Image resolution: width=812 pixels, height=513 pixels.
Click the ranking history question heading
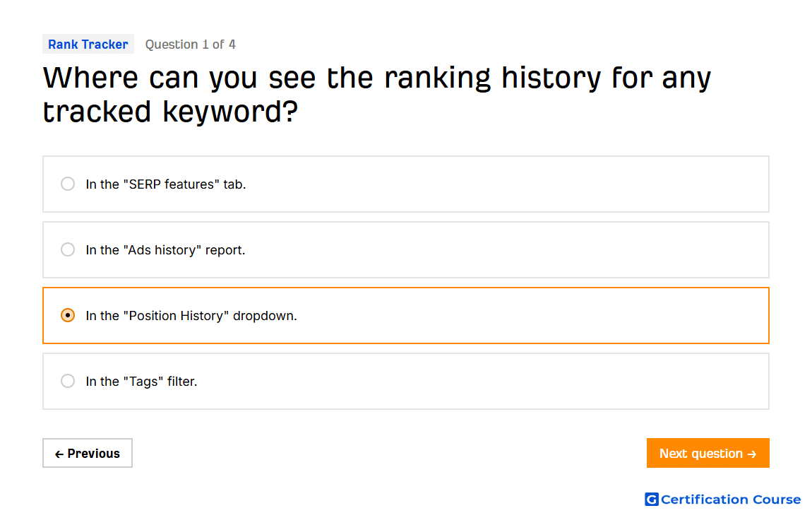pyautogui.click(x=377, y=94)
